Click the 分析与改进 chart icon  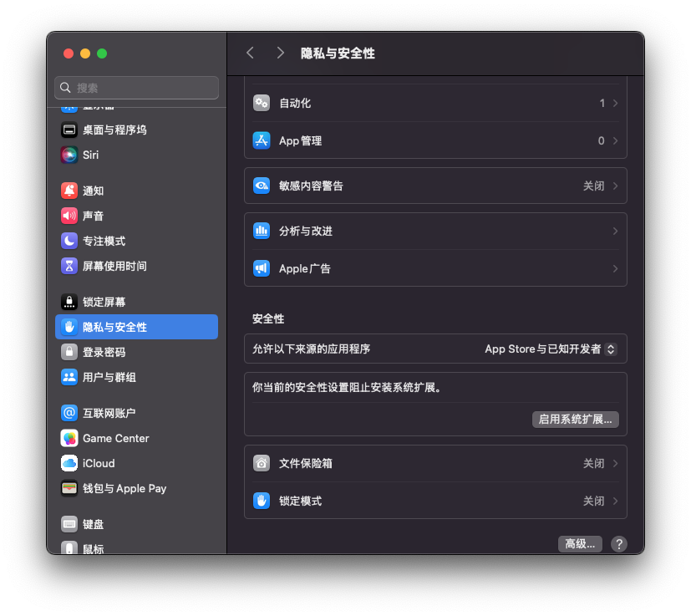tap(262, 231)
